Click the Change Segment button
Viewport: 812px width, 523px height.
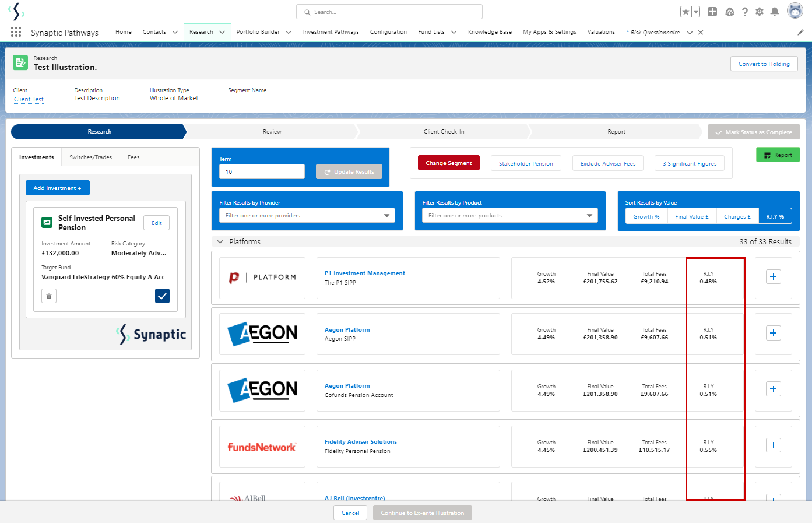(448, 163)
